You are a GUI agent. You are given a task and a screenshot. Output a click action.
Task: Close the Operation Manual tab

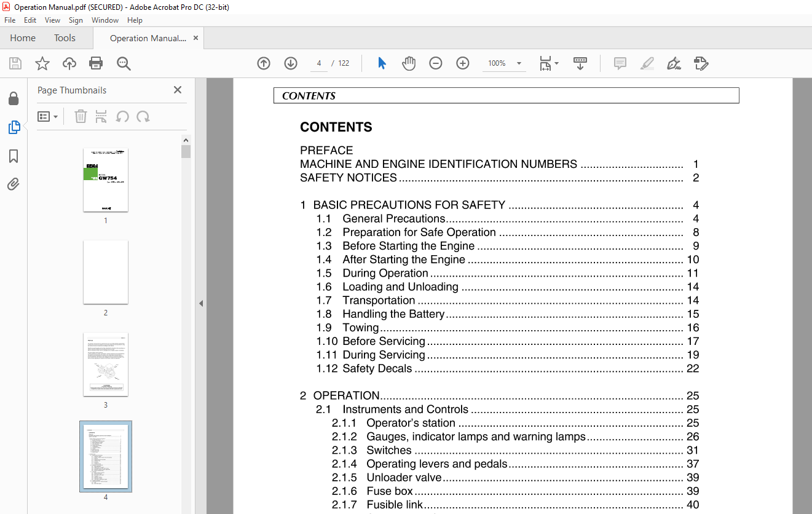click(195, 38)
